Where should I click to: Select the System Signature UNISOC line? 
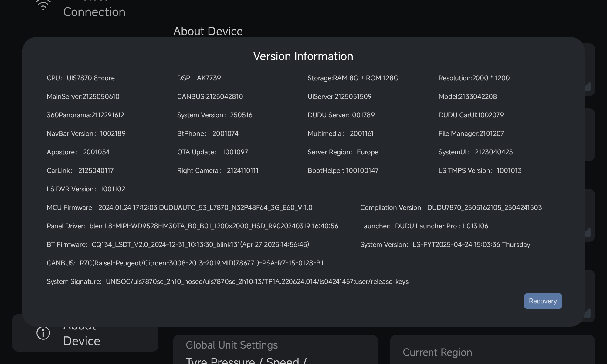[228, 281]
